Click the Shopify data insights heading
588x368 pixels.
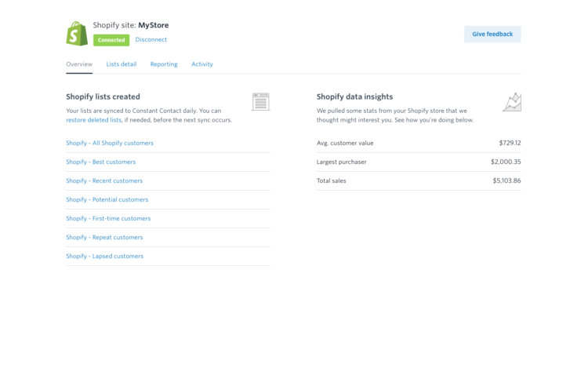(354, 97)
